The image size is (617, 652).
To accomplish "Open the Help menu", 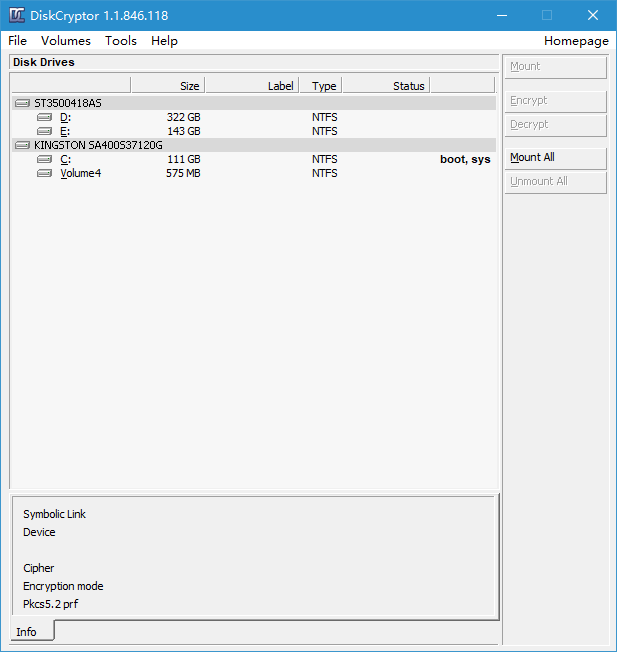I will 164,41.
